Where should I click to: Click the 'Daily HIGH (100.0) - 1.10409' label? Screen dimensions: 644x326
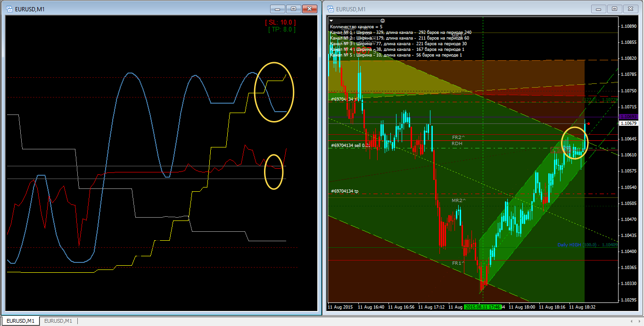pos(587,245)
